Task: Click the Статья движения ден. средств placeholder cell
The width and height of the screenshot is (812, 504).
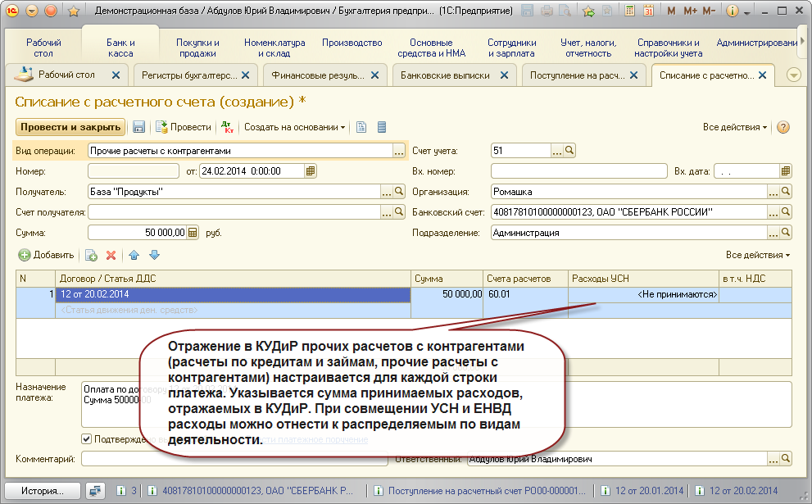Action: tap(233, 310)
